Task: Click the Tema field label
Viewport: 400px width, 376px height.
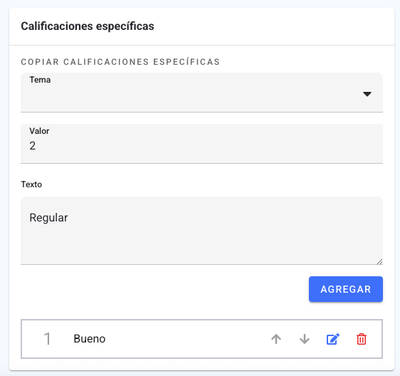Action: 40,80
